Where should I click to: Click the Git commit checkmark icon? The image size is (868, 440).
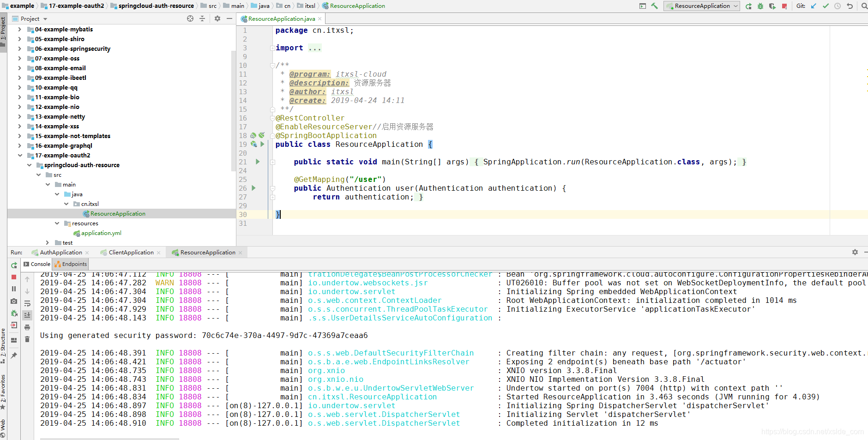pos(826,6)
